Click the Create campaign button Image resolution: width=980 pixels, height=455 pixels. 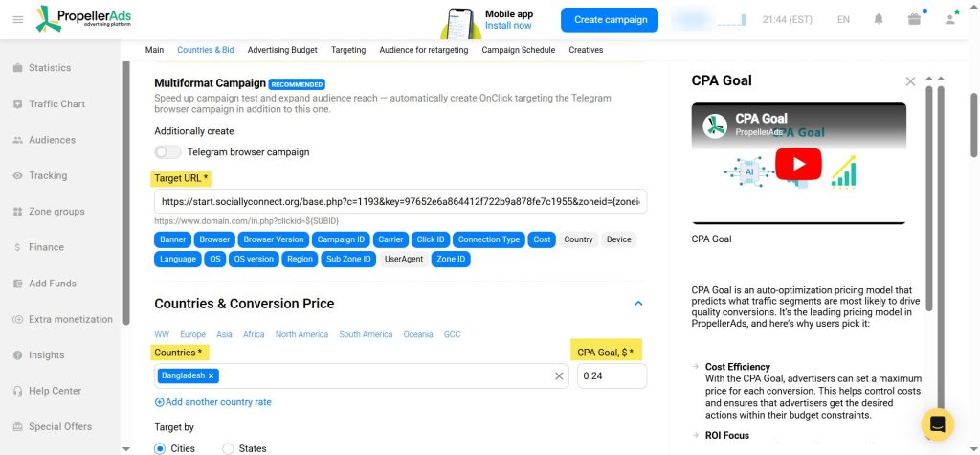(610, 20)
